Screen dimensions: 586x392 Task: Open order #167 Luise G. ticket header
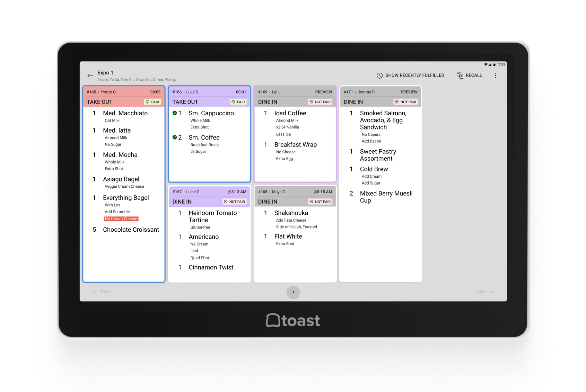click(209, 192)
